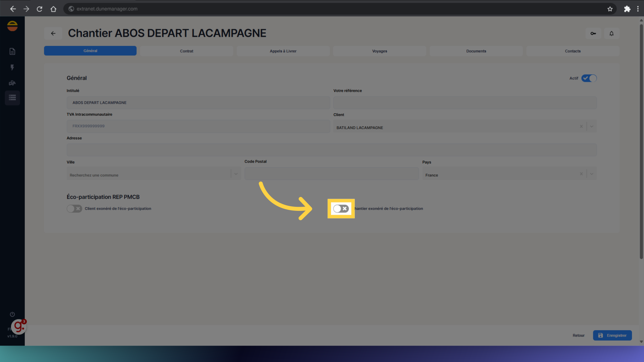
Task: Click the lightning bolt sidebar icon
Action: (12, 67)
